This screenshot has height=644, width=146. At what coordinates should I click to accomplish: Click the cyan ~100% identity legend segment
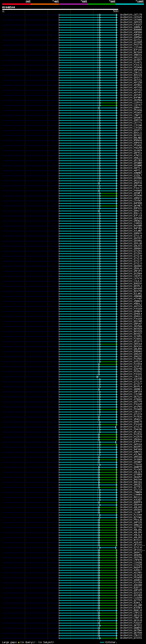click(x=130, y=4)
